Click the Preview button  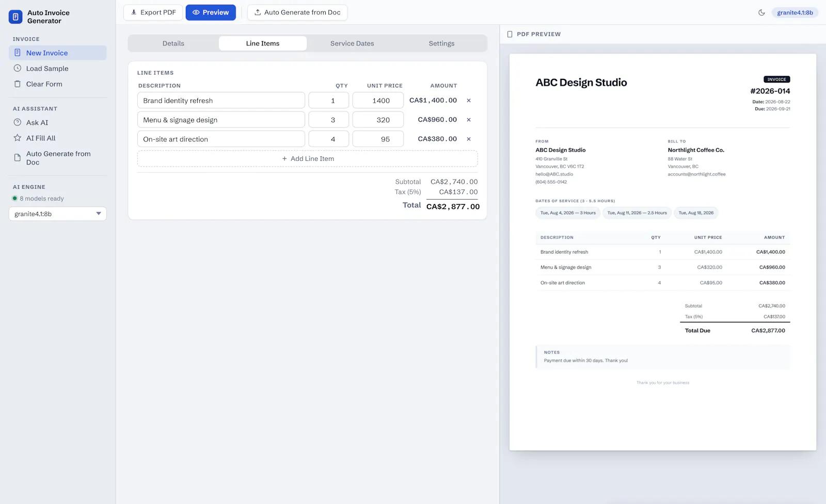pyautogui.click(x=211, y=12)
